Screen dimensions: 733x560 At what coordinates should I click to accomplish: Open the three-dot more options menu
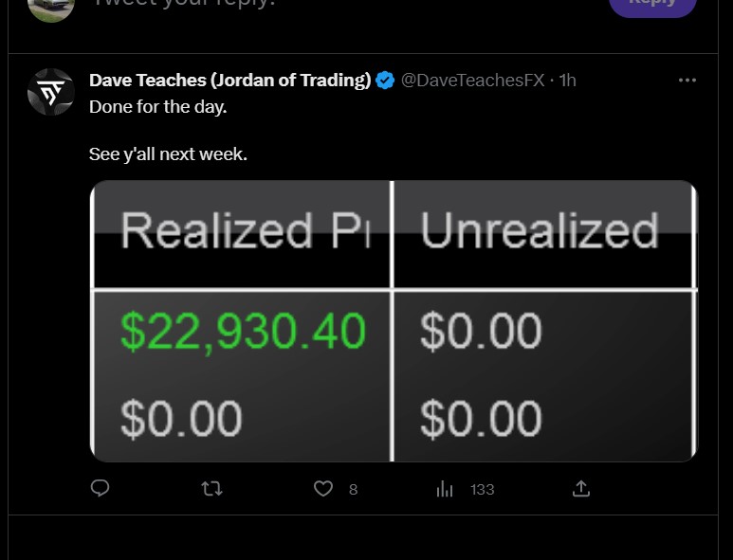(x=687, y=81)
